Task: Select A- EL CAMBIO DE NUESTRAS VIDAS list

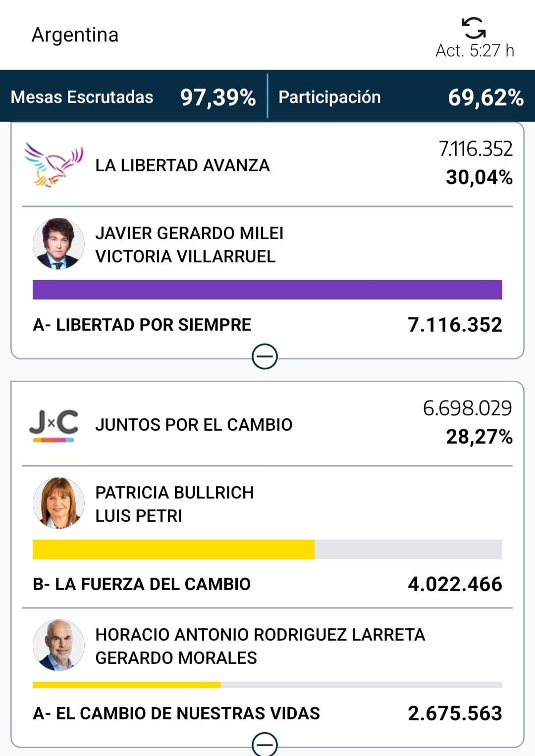Action: pyautogui.click(x=176, y=713)
